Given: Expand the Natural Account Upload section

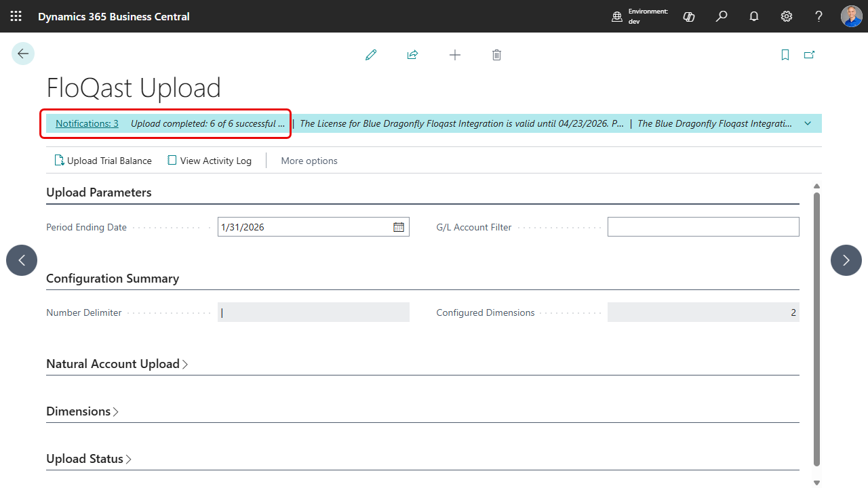Looking at the screenshot, I should [117, 364].
